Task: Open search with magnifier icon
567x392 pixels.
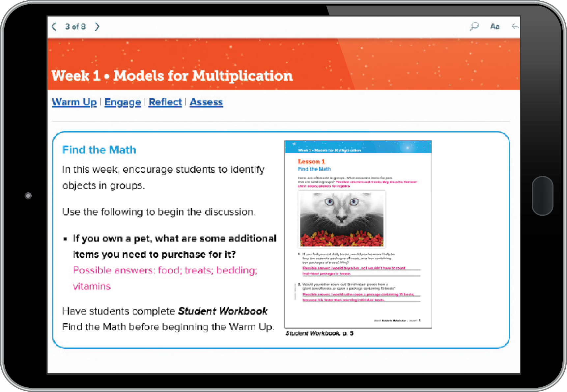Action: coord(474,26)
